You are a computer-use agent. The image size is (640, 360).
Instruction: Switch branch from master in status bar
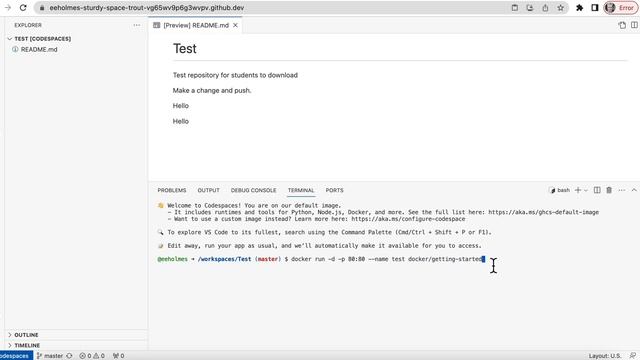[49, 356]
